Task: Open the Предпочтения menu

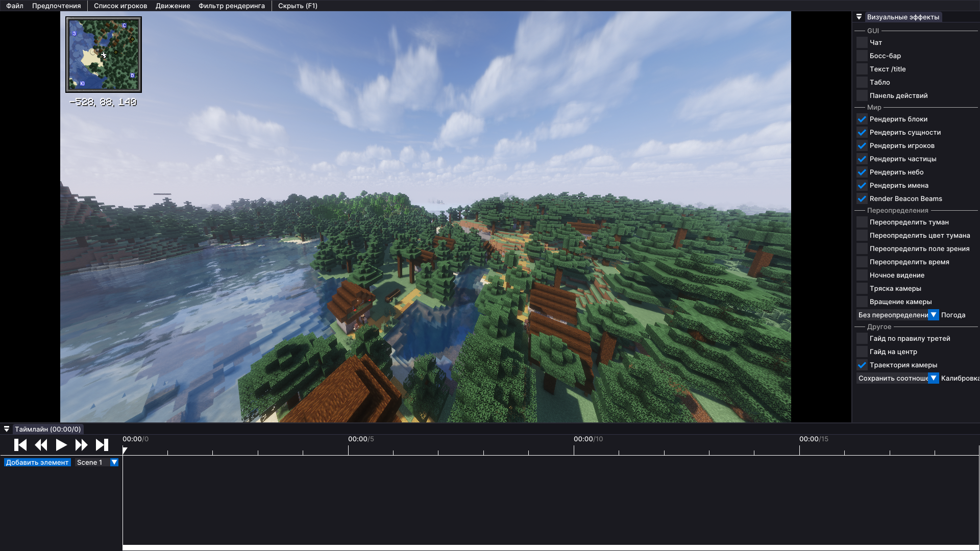Action: pos(56,6)
